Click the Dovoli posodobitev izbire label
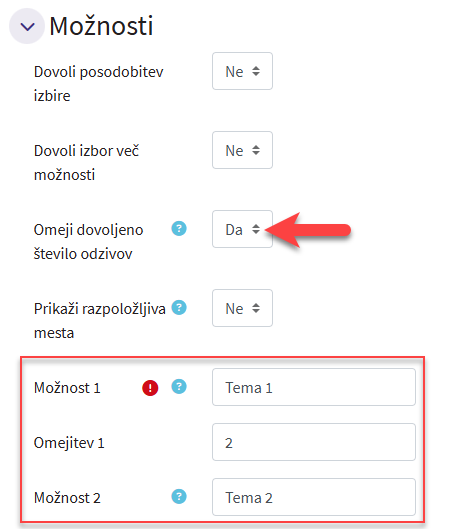The width and height of the screenshot is (459, 529). point(98,84)
